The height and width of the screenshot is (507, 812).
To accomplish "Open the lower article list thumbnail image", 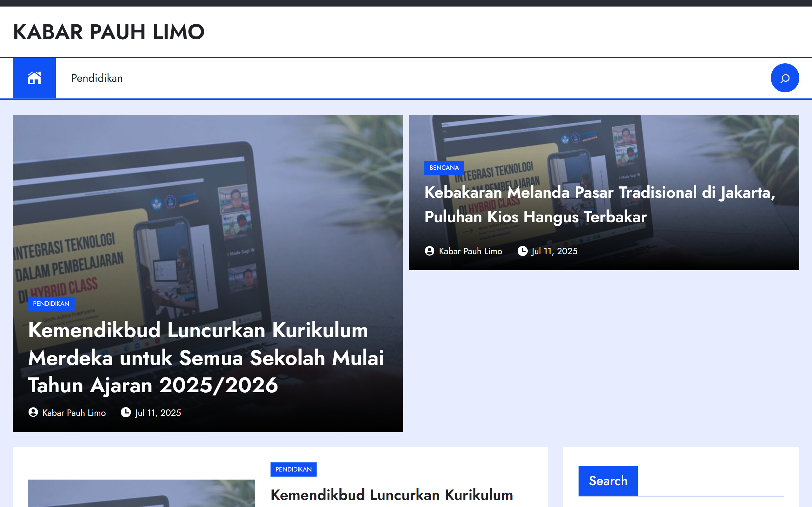I will pos(141,493).
